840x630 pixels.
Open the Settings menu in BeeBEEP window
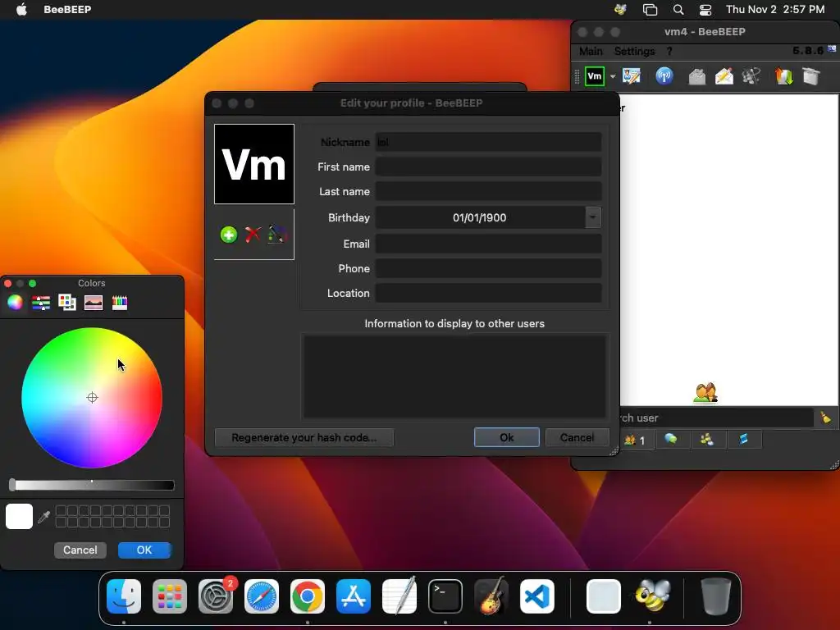click(634, 52)
